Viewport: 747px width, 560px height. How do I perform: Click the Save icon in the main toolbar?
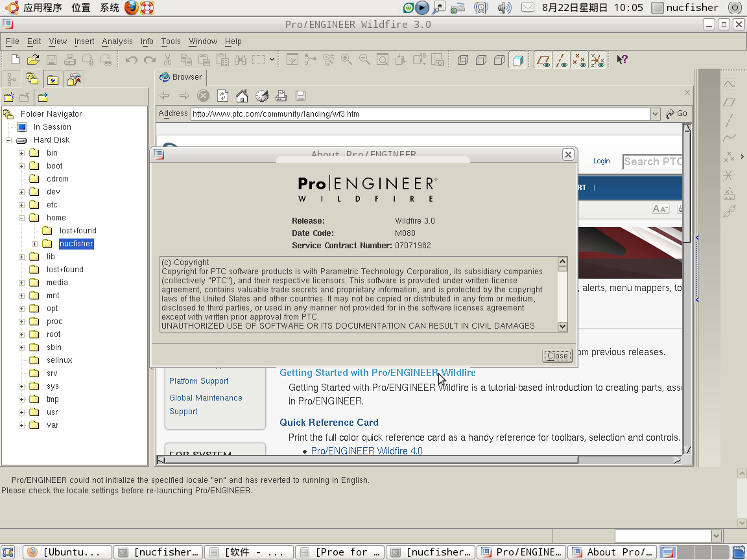click(x=51, y=60)
